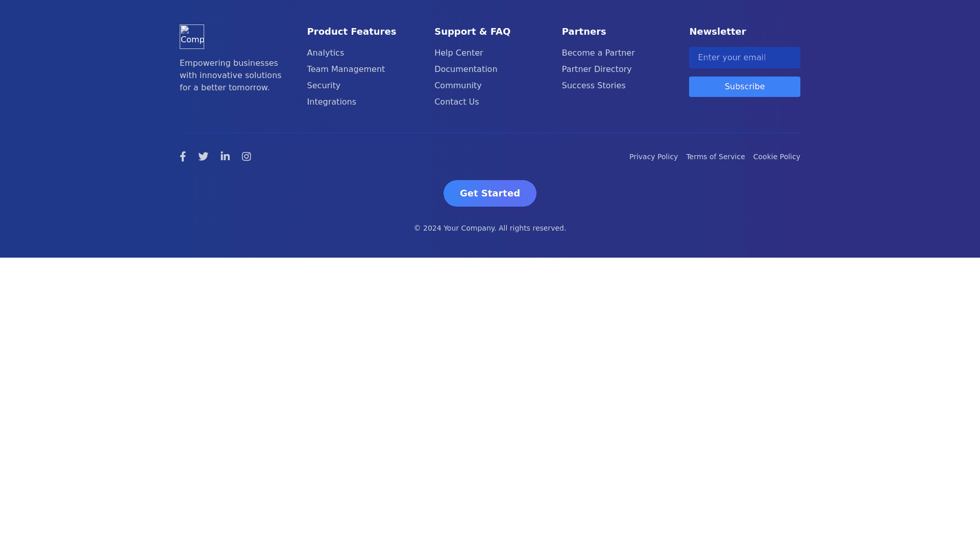This screenshot has width=980, height=551.
Task: Open the Analytics link
Action: tap(325, 53)
